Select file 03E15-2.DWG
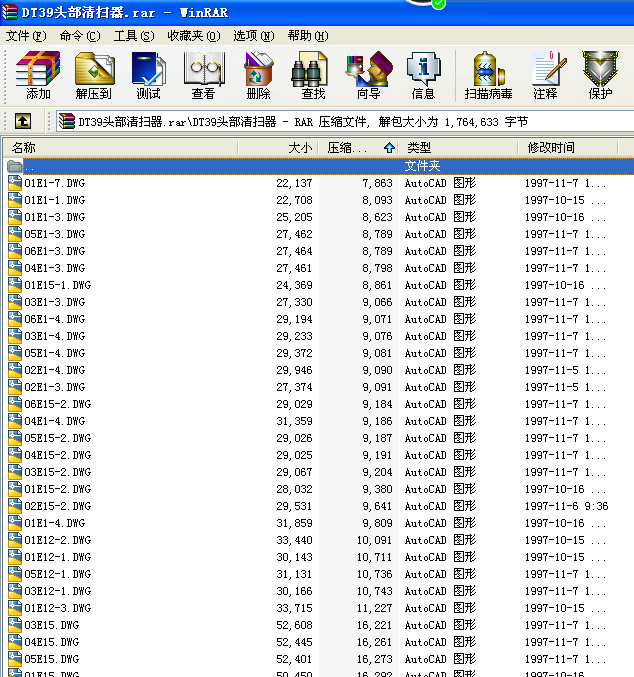The height and width of the screenshot is (677, 634). click(57, 472)
